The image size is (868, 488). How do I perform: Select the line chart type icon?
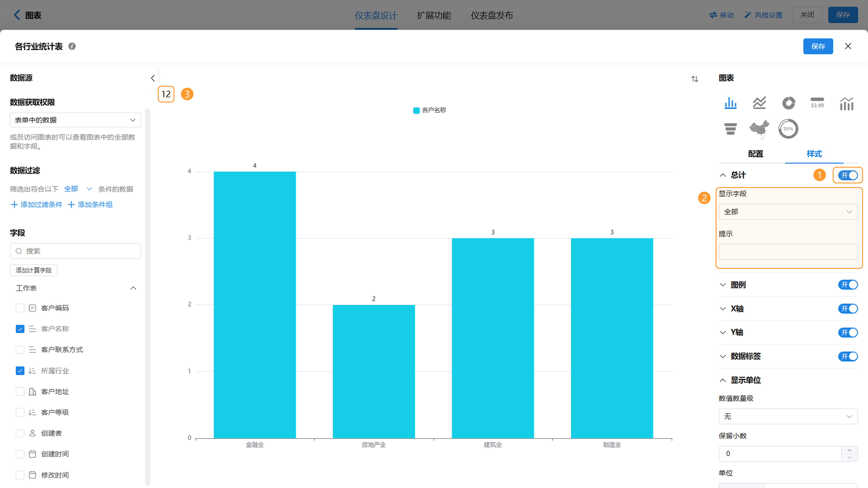[x=759, y=103]
